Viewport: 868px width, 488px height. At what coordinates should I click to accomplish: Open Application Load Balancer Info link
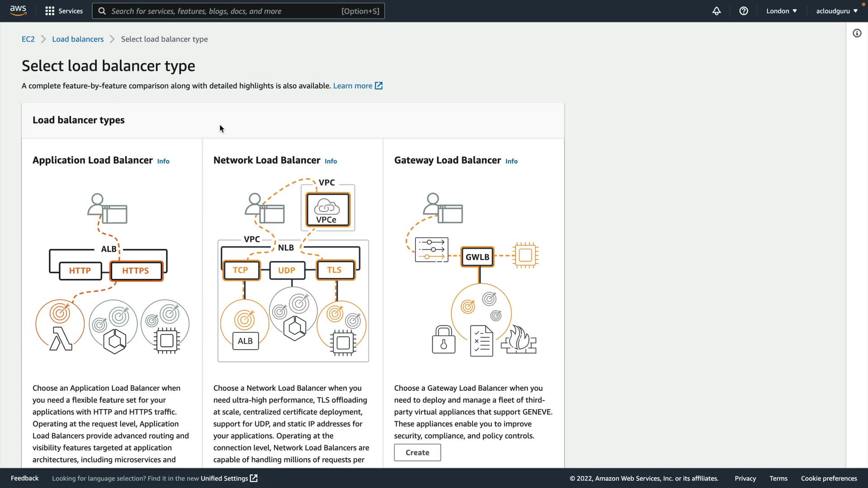(x=163, y=161)
